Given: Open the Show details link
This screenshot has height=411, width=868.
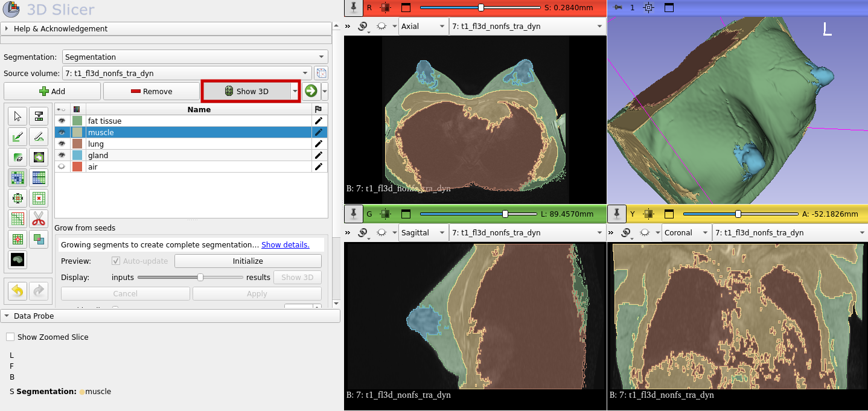Looking at the screenshot, I should [x=285, y=244].
